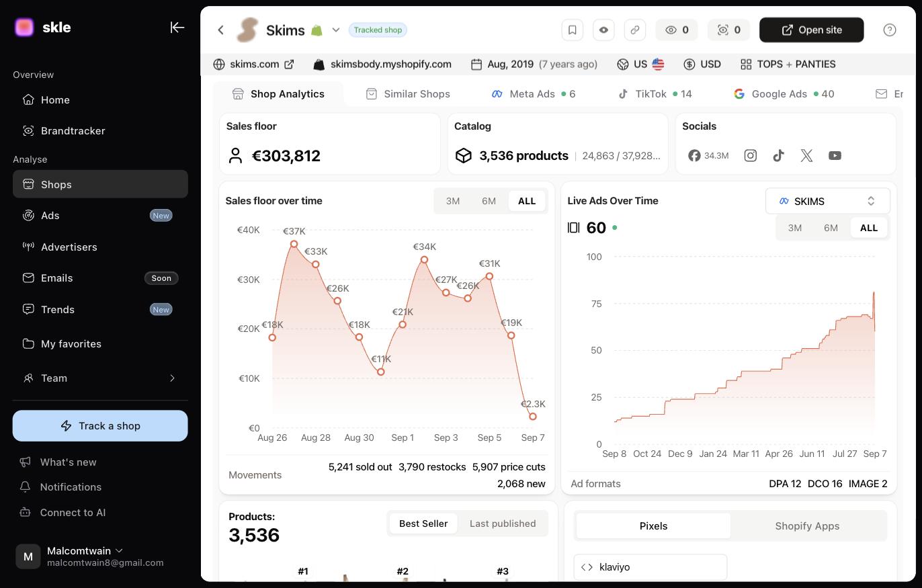Click the Facebook 34.3M icon
Screen dimensions: 922x588
(x=709, y=156)
